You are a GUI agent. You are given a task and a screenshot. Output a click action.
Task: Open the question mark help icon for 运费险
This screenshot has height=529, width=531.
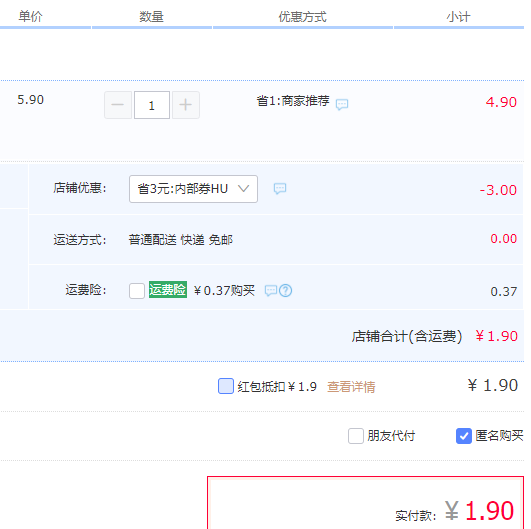tap(285, 291)
